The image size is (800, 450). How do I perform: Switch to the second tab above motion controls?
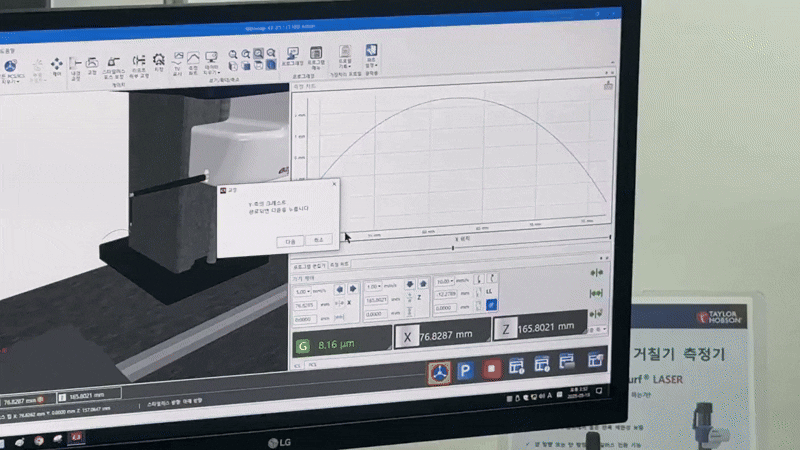coord(339,264)
